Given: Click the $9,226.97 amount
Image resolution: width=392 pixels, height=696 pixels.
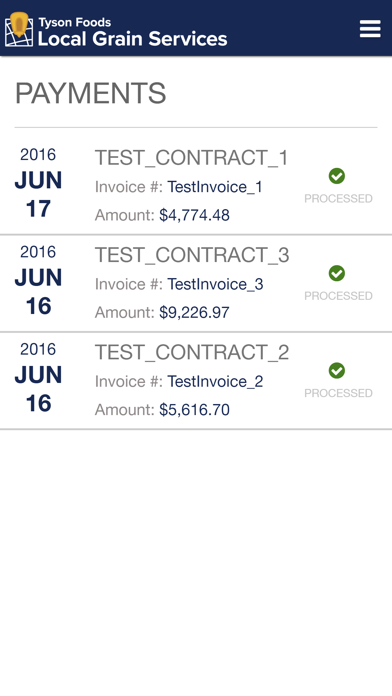Looking at the screenshot, I should (194, 312).
